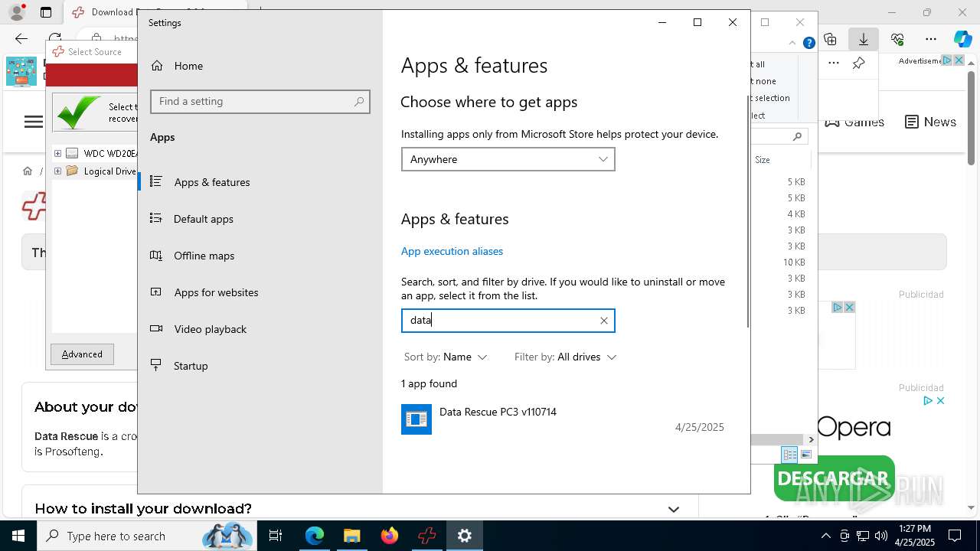The image size is (980, 551).
Task: Click the app list search field containing data
Action: [x=508, y=321]
